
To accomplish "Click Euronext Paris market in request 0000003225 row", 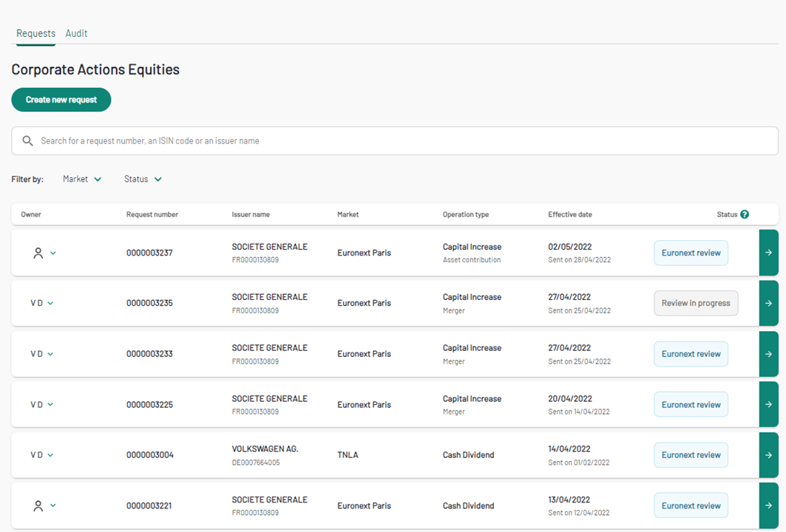I will click(x=364, y=405).
